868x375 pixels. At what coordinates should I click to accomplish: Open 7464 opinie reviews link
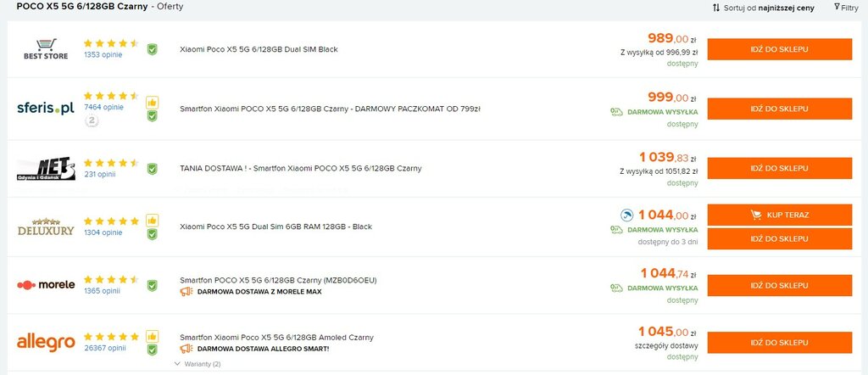tap(103, 108)
